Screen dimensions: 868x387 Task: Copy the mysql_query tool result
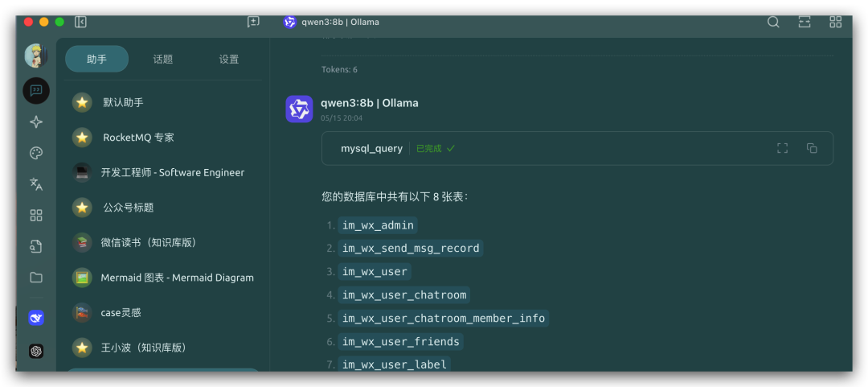(812, 148)
